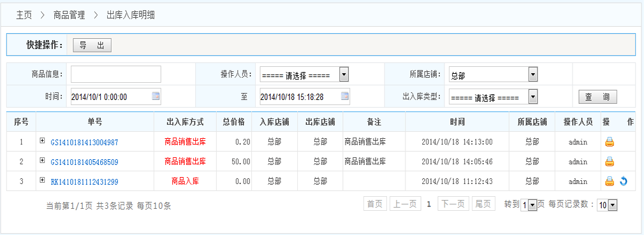This screenshot has height=235, width=644.
Task: Click the blue revert arrow icon
Action: (x=624, y=181)
